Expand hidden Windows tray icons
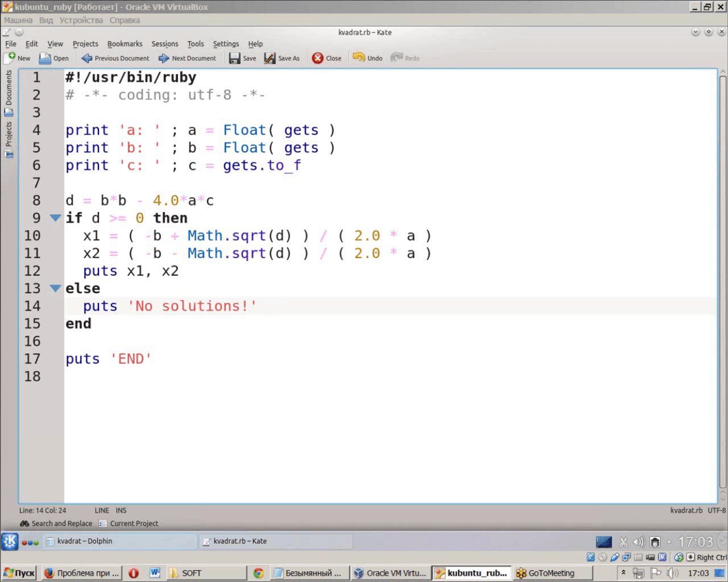 tap(623, 573)
